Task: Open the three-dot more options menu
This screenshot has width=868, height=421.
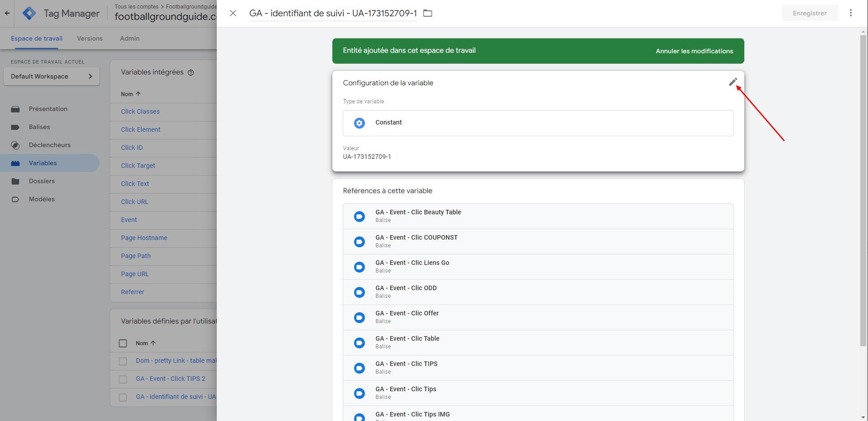Action: click(x=850, y=13)
